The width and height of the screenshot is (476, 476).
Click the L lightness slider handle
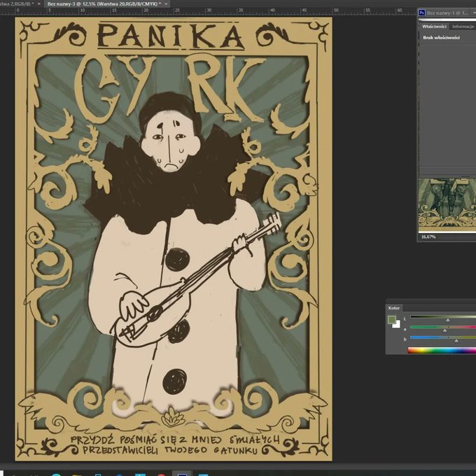tap(447, 321)
